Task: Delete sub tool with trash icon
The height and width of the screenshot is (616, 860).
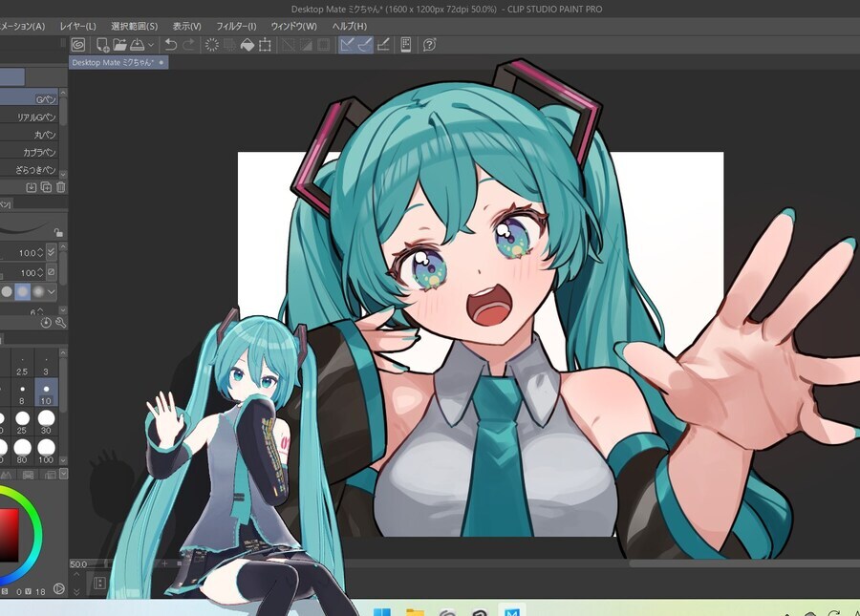Action: point(61,187)
